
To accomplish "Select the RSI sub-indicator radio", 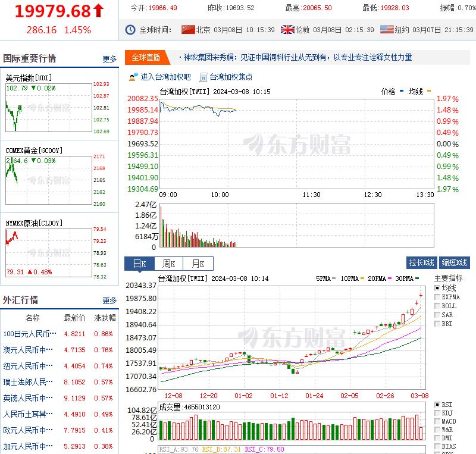I will (437, 405).
